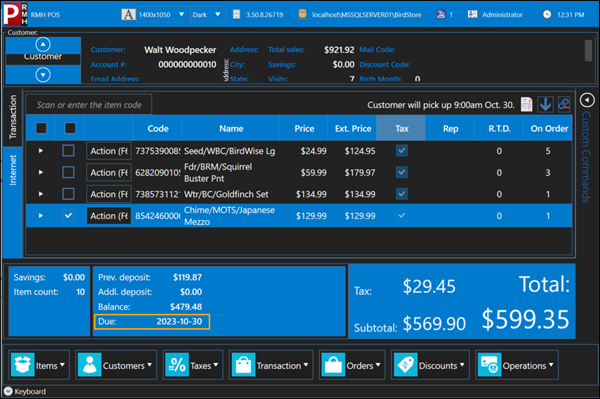Click Action button for Seed/WBC/BirdWise Lg

click(109, 151)
